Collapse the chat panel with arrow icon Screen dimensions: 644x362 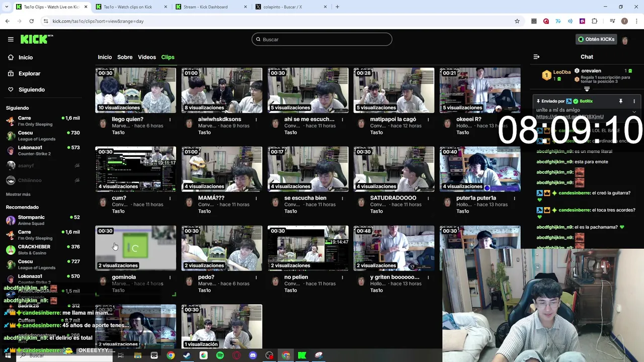(x=536, y=57)
